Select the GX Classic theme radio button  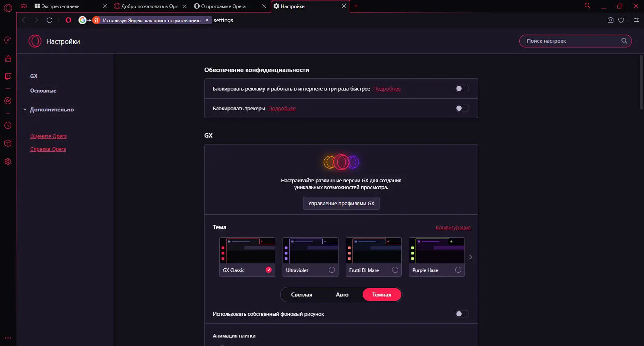click(268, 270)
